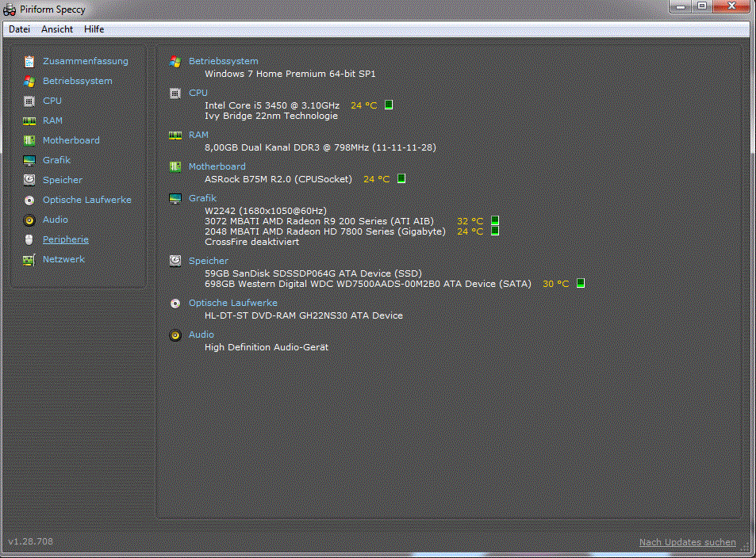Click the Grafik monitor icon in sidebar
756x558 pixels.
point(29,160)
